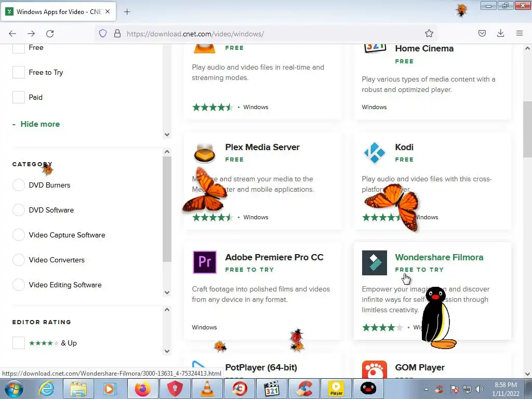Open the tracking protection shield icon
532x399 pixels.
click(103, 33)
